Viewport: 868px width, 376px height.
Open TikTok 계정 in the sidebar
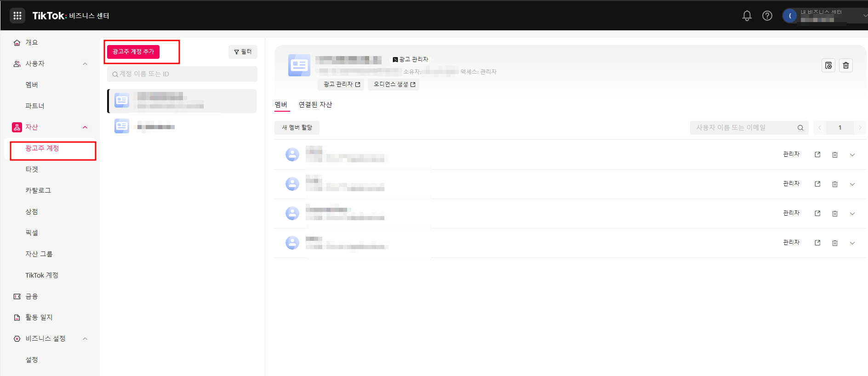click(x=42, y=275)
